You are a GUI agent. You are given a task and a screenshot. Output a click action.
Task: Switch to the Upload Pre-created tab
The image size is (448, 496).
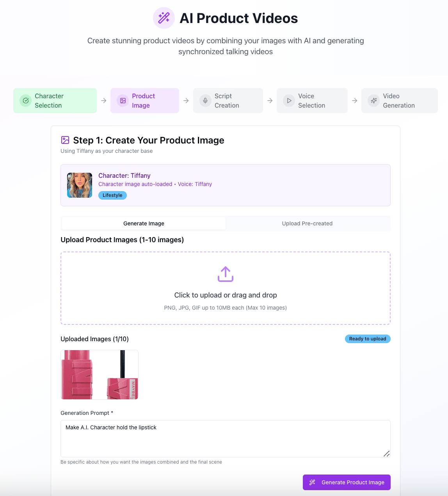(x=307, y=223)
